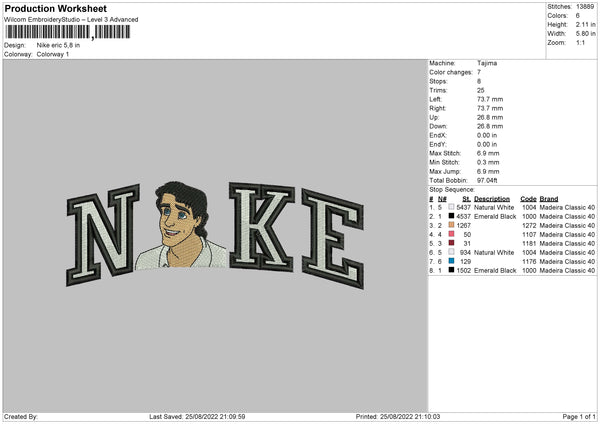
Task: Select the Max Jump value 6.9 mm
Action: point(488,171)
